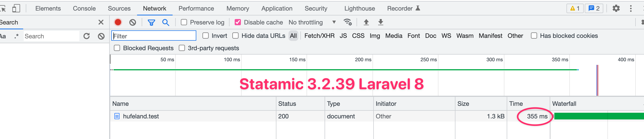Enable 3rd-party requests checkbox
Screen dimensions: 644x139
[182, 48]
